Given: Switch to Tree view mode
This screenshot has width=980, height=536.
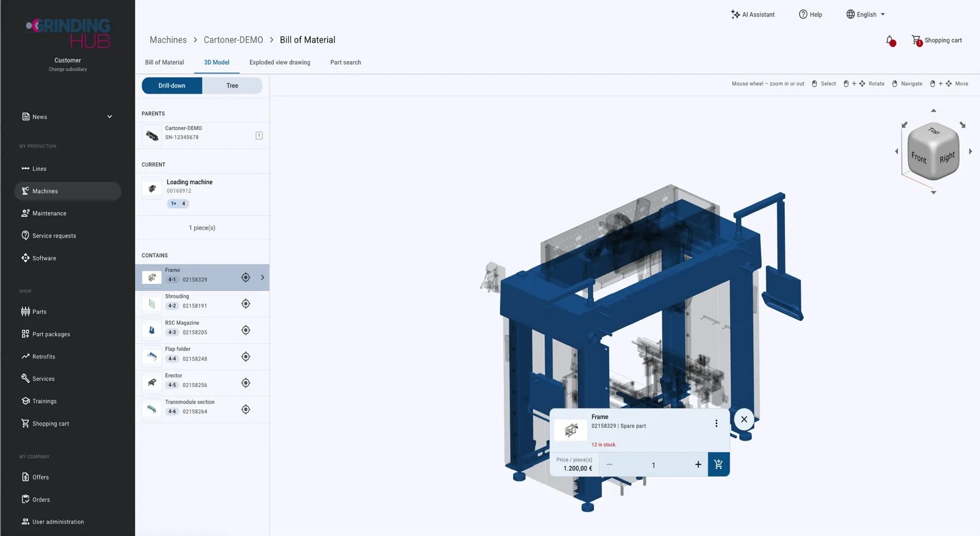Looking at the screenshot, I should point(232,86).
